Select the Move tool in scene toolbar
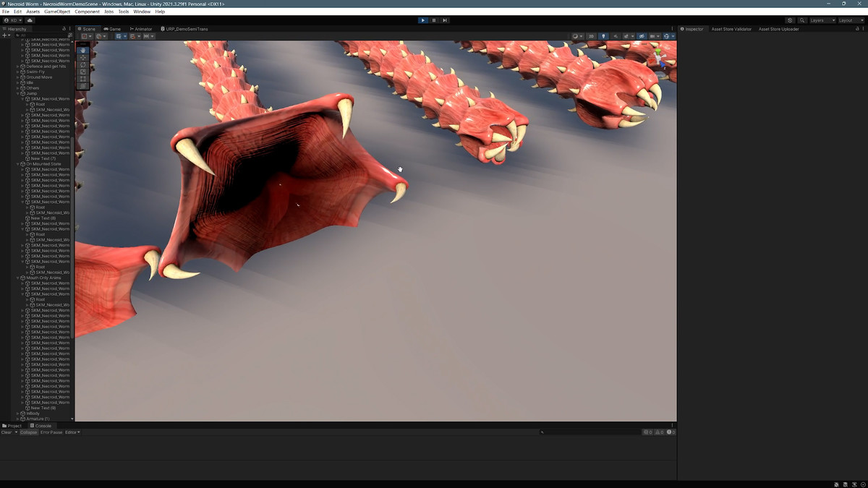This screenshot has width=868, height=488. [x=83, y=58]
